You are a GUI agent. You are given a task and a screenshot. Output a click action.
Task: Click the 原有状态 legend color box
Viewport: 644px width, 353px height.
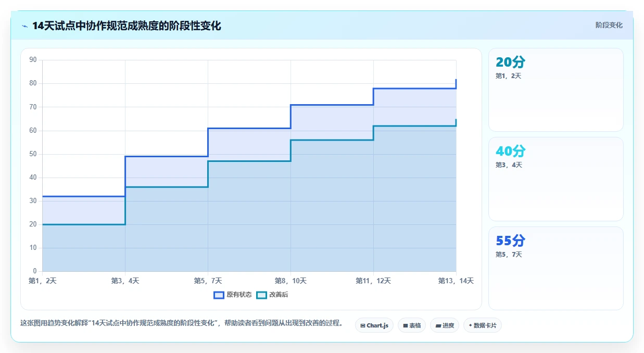pyautogui.click(x=219, y=295)
